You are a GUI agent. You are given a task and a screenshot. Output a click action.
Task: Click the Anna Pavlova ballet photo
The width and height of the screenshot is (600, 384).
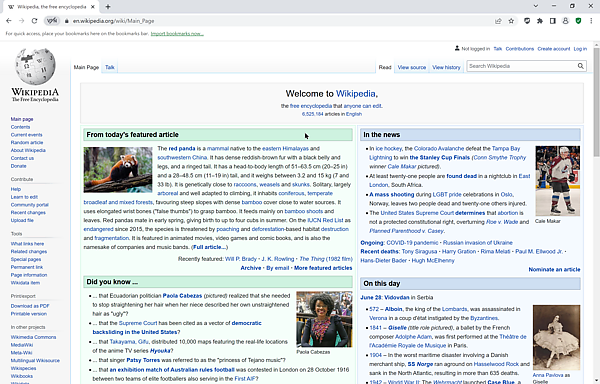click(556, 337)
